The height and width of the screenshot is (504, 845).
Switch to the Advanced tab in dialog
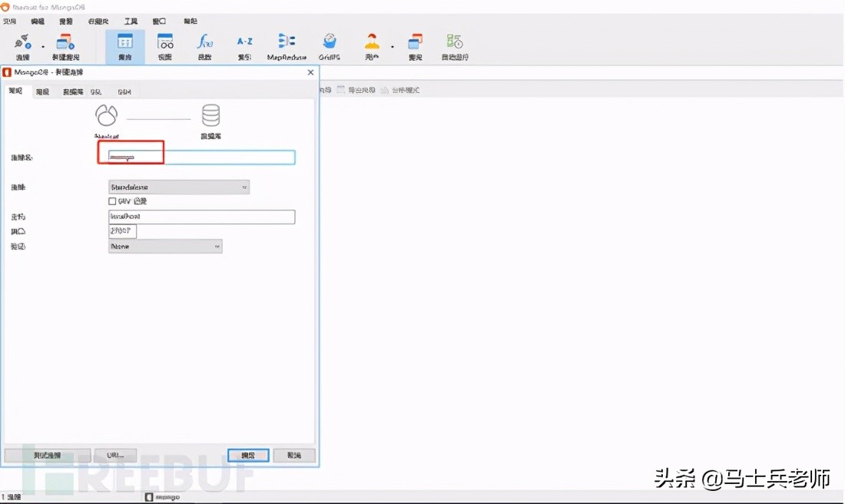(42, 91)
